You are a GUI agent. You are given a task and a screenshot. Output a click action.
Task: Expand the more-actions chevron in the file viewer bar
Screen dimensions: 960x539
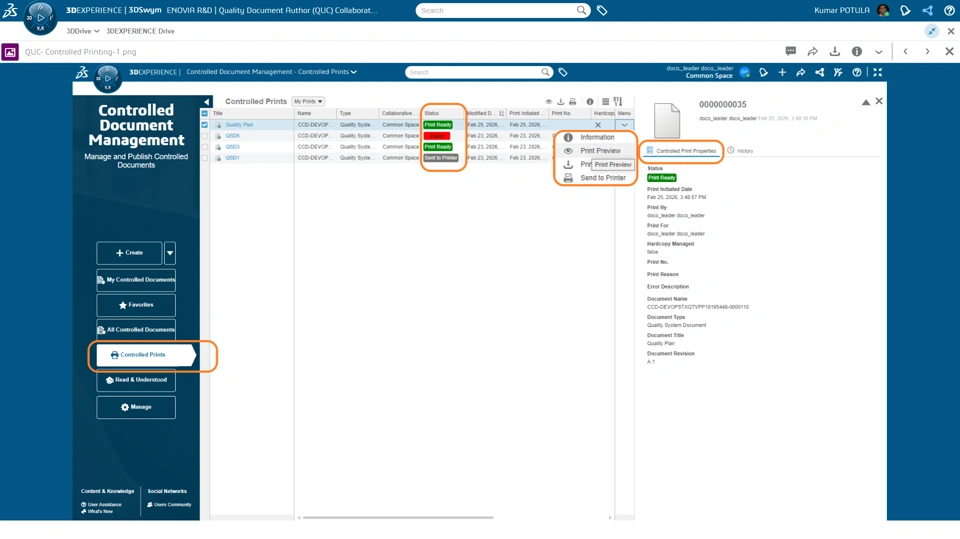[x=879, y=52]
